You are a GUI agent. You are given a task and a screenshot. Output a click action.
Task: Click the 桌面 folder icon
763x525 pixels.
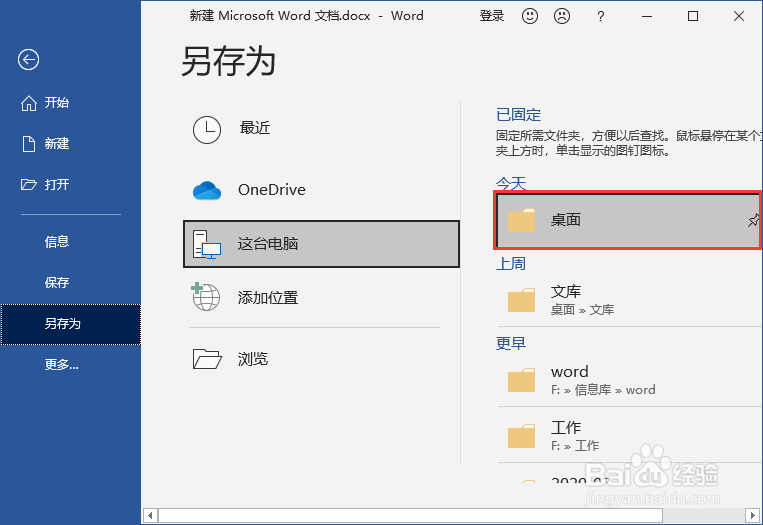tap(521, 220)
